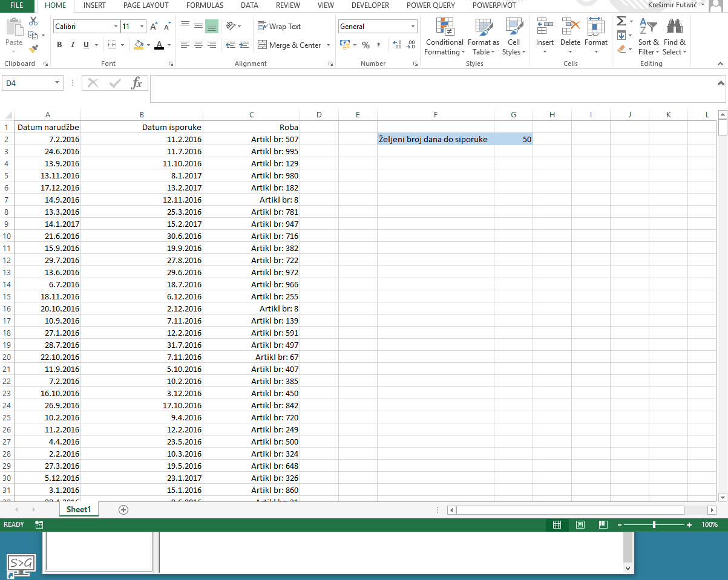Image resolution: width=728 pixels, height=580 pixels.
Task: Select column C header
Action: point(252,115)
